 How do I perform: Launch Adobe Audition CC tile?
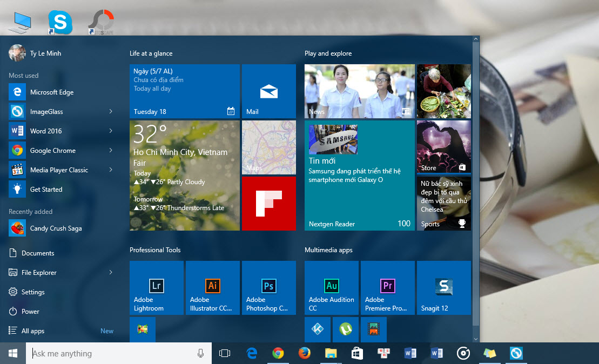(332, 288)
